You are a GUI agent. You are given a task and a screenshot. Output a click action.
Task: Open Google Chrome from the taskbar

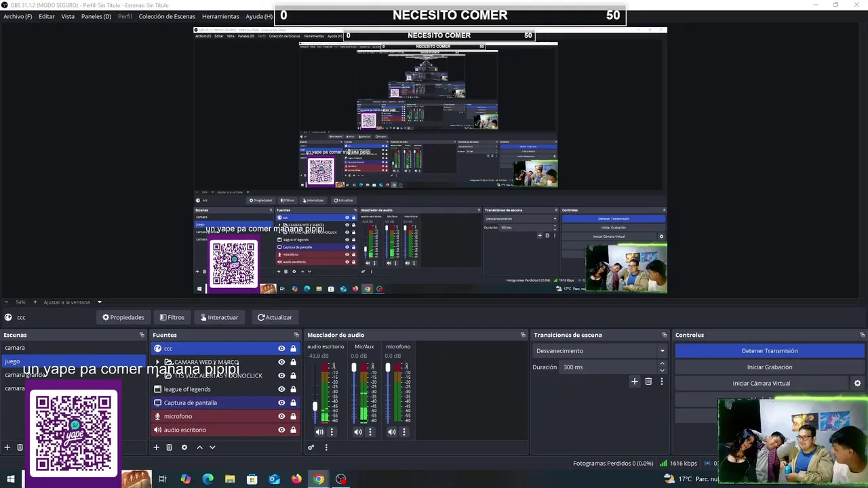319,479
